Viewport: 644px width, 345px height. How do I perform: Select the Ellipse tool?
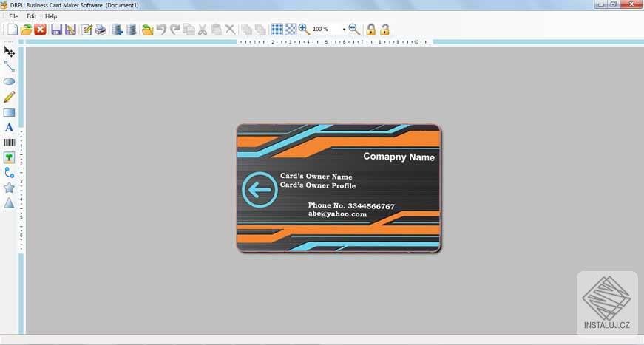9,82
